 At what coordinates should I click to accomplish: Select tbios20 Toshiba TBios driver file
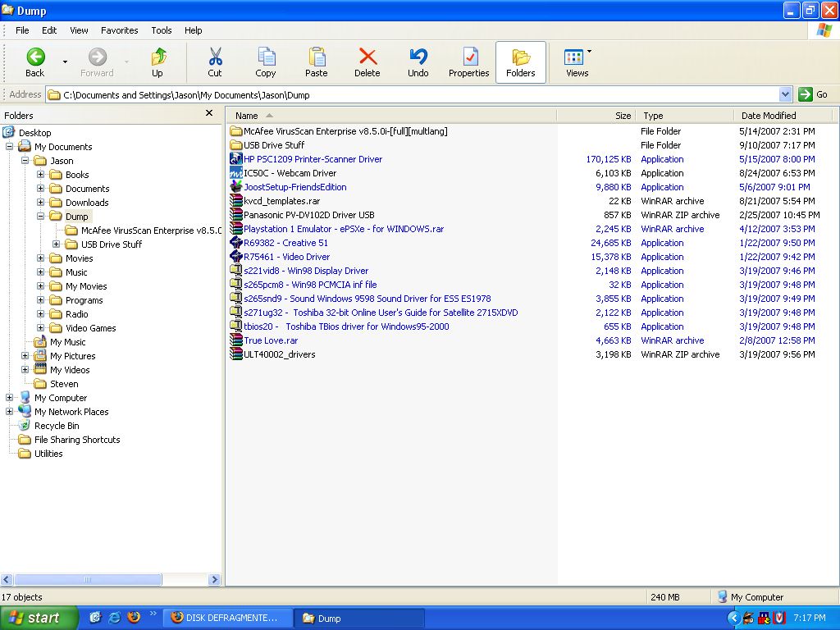pos(346,326)
